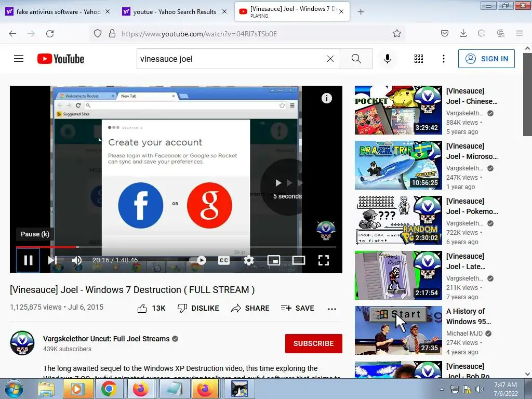Open A History of Windows 95 video
The image size is (532, 399).
point(398,330)
